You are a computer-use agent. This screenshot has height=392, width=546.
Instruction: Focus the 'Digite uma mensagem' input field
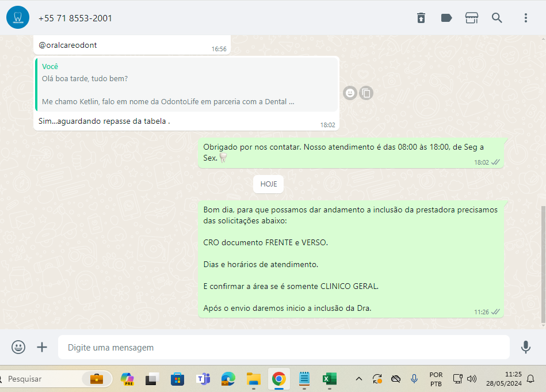click(x=284, y=347)
